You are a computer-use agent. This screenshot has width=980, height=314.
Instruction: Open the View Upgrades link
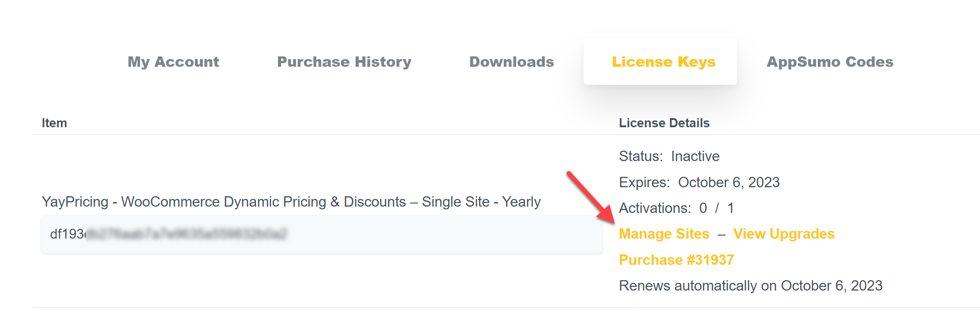point(784,234)
